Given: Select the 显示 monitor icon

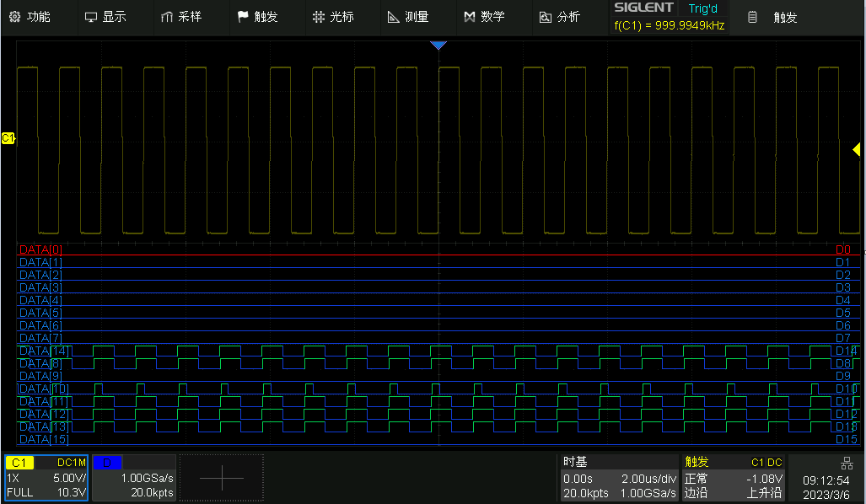Looking at the screenshot, I should 89,15.
